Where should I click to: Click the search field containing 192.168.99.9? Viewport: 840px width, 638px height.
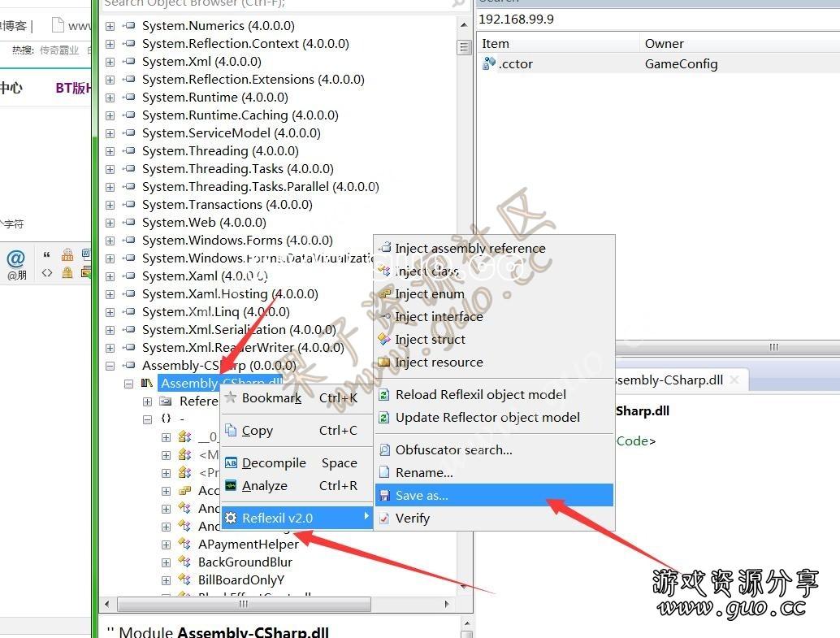tap(650, 19)
